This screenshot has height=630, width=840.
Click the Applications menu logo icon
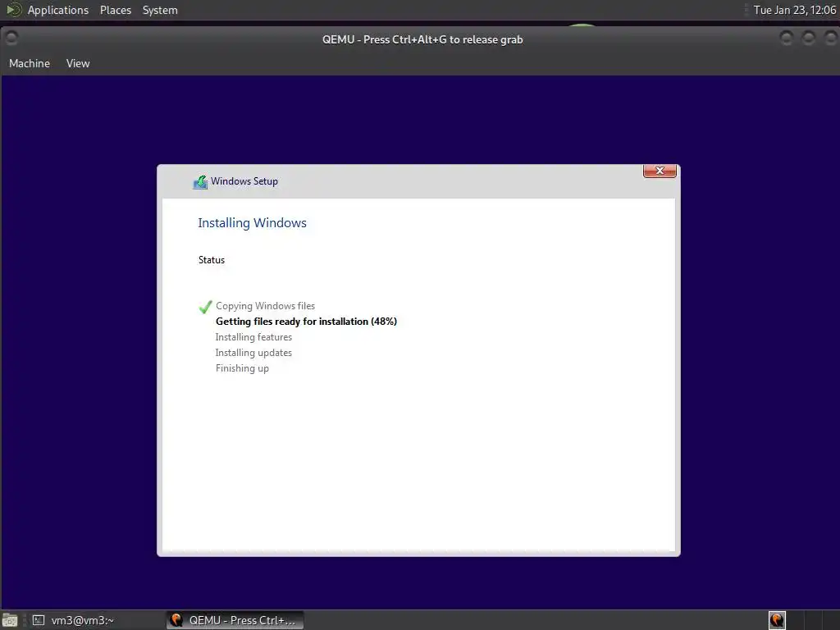(x=13, y=10)
